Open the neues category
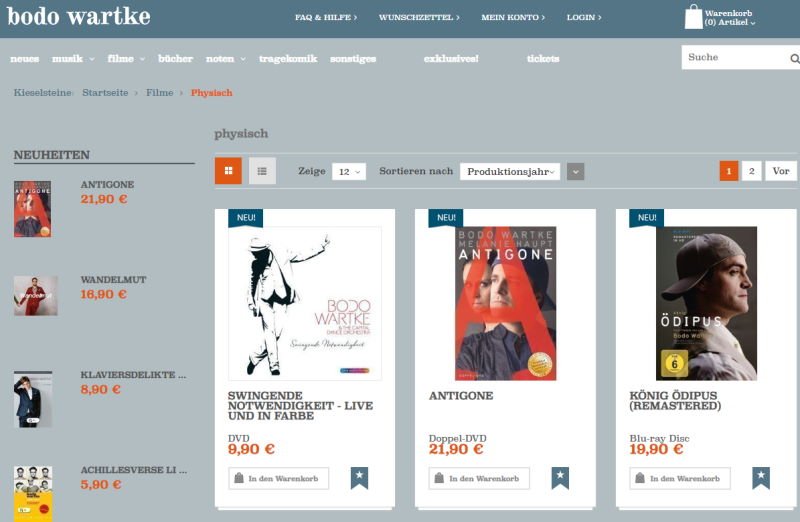The height and width of the screenshot is (522, 800). pos(24,59)
